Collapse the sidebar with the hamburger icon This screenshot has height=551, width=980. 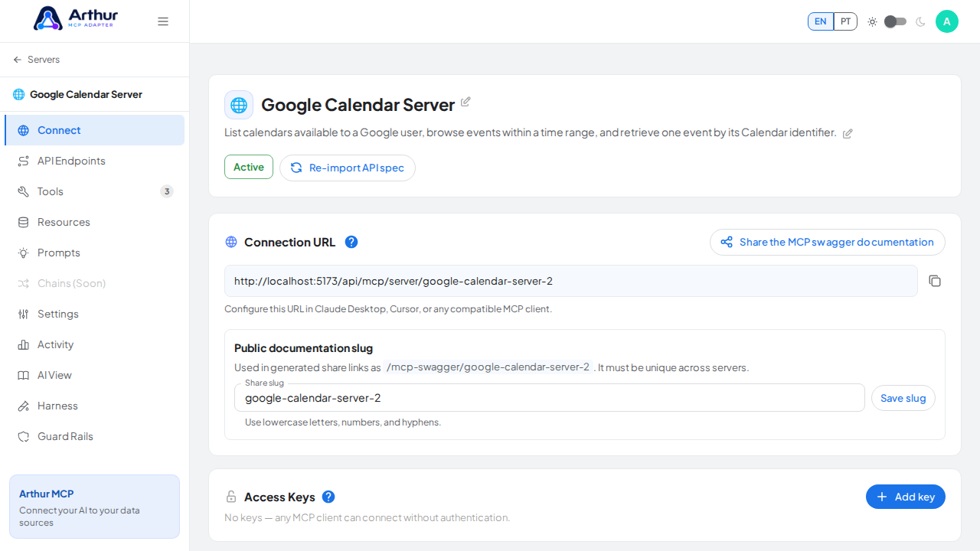click(x=163, y=21)
